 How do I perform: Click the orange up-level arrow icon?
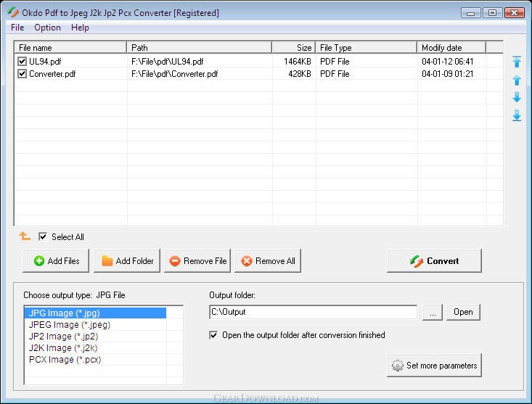[x=25, y=236]
